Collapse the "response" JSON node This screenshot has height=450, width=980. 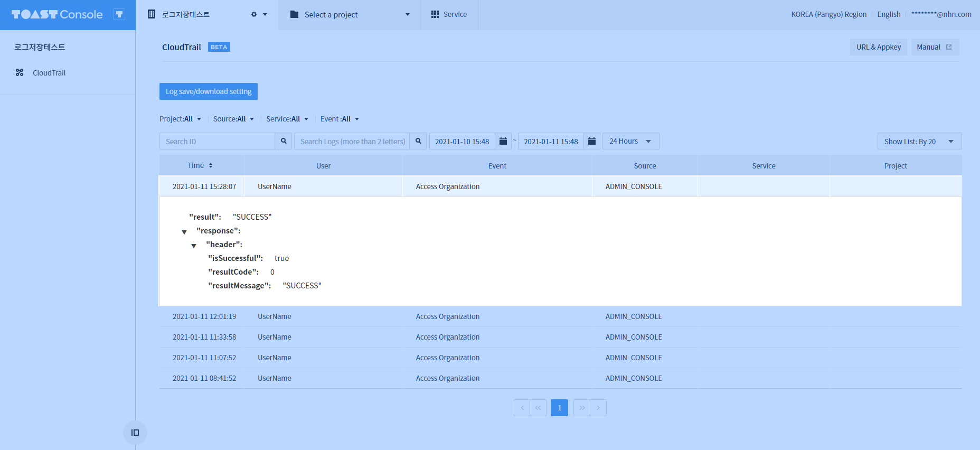[x=184, y=232]
